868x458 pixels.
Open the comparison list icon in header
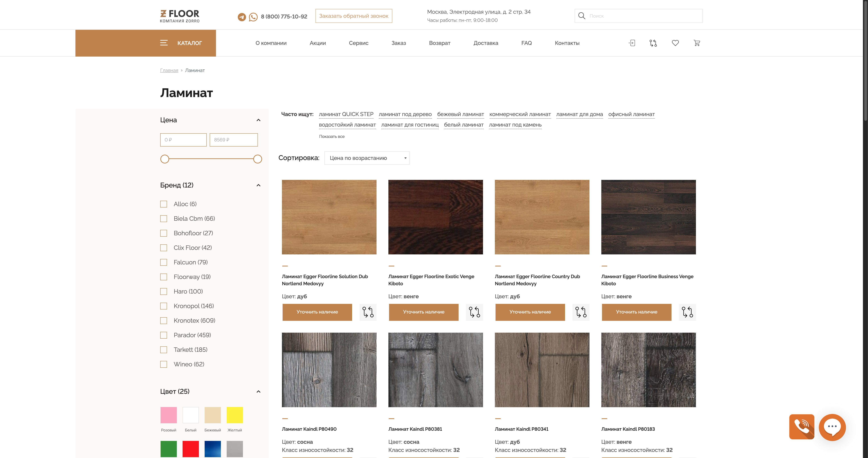click(653, 43)
